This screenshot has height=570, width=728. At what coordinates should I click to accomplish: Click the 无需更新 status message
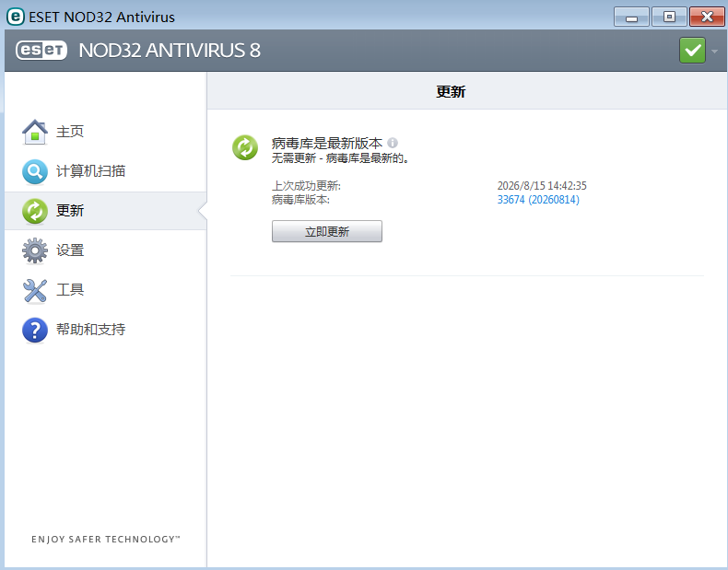[x=340, y=158]
